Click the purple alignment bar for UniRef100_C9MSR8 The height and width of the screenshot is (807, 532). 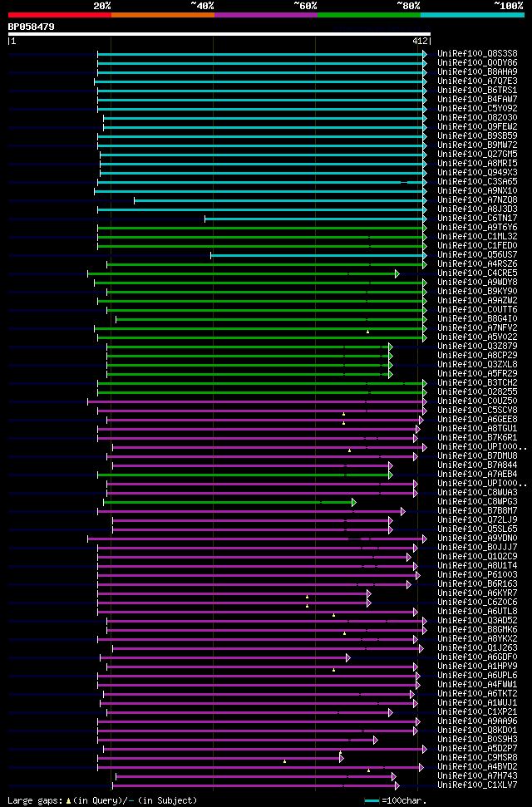[220, 758]
